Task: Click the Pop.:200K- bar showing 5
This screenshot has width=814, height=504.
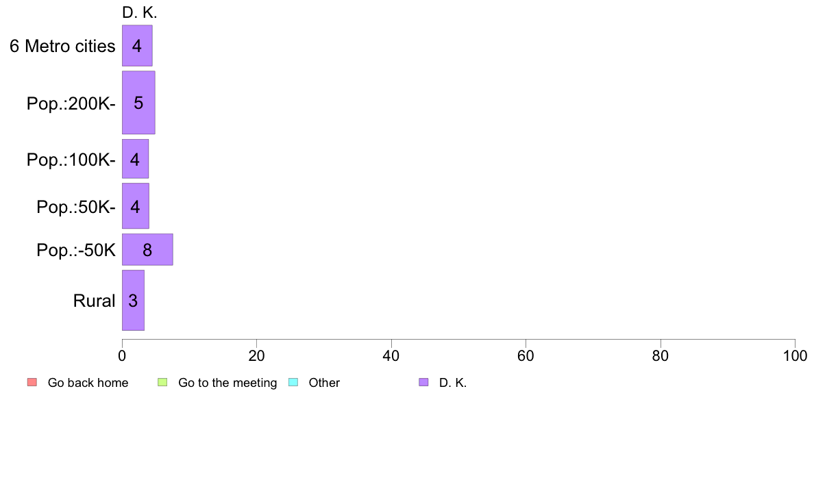Action: (138, 103)
